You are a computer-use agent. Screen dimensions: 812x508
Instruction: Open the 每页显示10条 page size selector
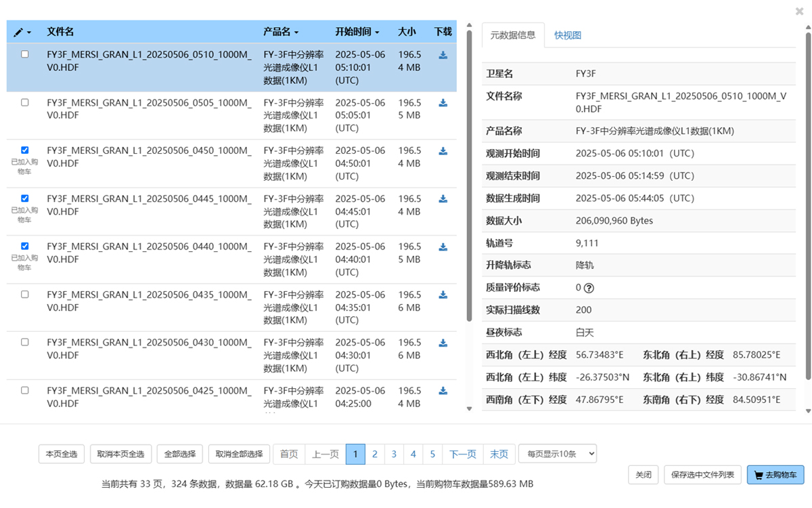(x=557, y=454)
